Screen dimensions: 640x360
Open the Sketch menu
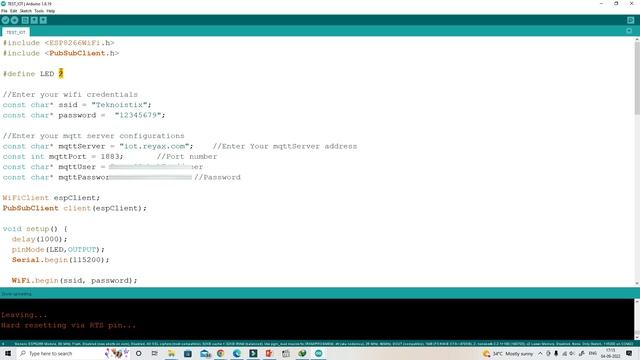(x=26, y=11)
